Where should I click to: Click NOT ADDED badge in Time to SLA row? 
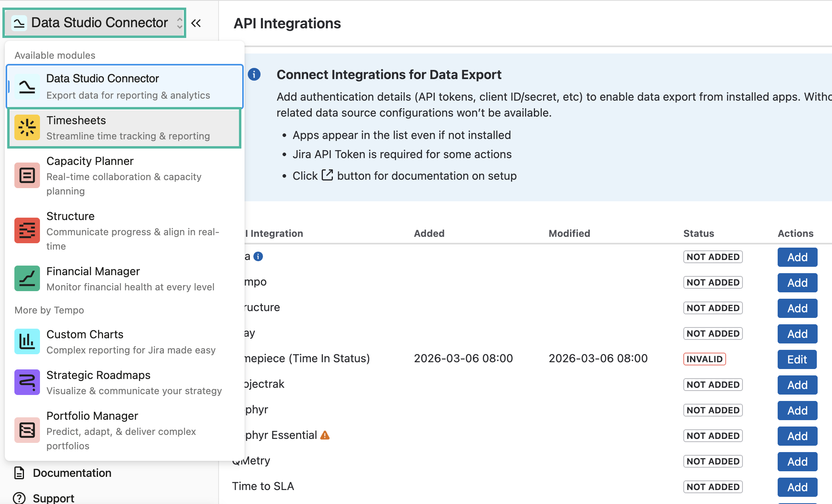[713, 487]
